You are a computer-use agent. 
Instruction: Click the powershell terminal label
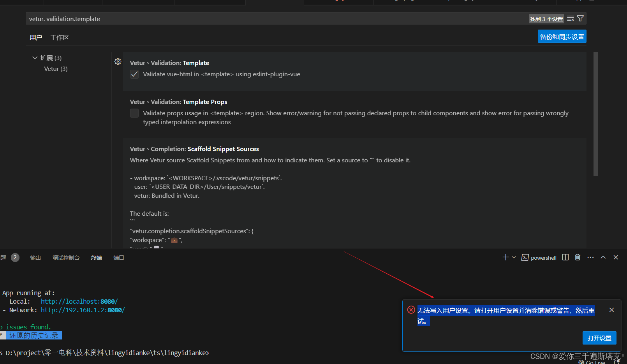[544, 258]
